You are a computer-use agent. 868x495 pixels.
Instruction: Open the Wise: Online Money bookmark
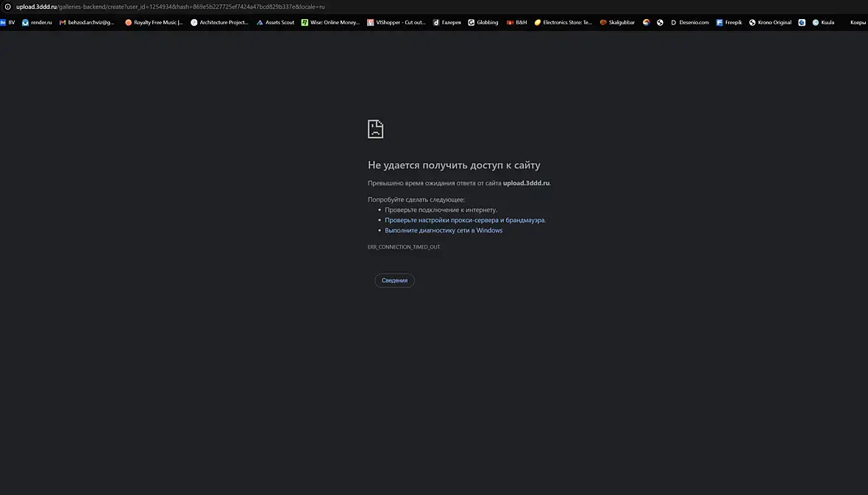(330, 23)
